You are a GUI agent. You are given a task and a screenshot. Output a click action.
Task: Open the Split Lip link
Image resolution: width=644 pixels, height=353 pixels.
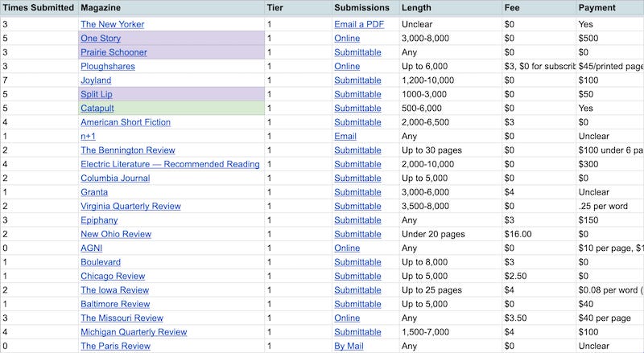pos(96,94)
